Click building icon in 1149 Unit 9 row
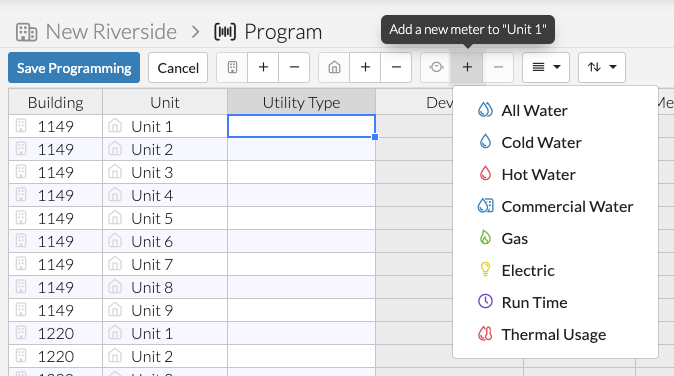 tap(21, 309)
